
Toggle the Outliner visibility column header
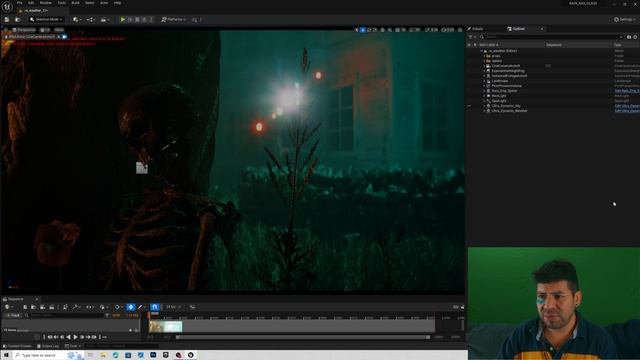pos(469,45)
